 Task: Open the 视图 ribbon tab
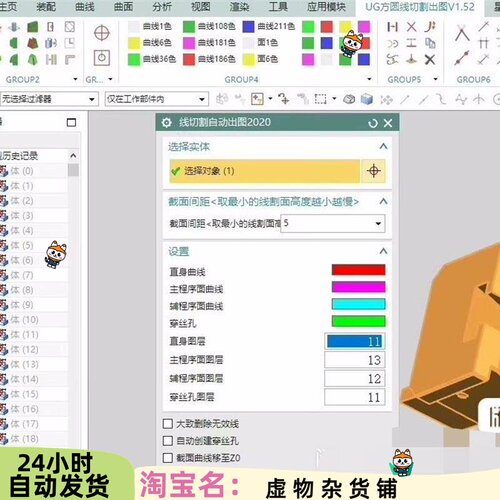click(201, 7)
